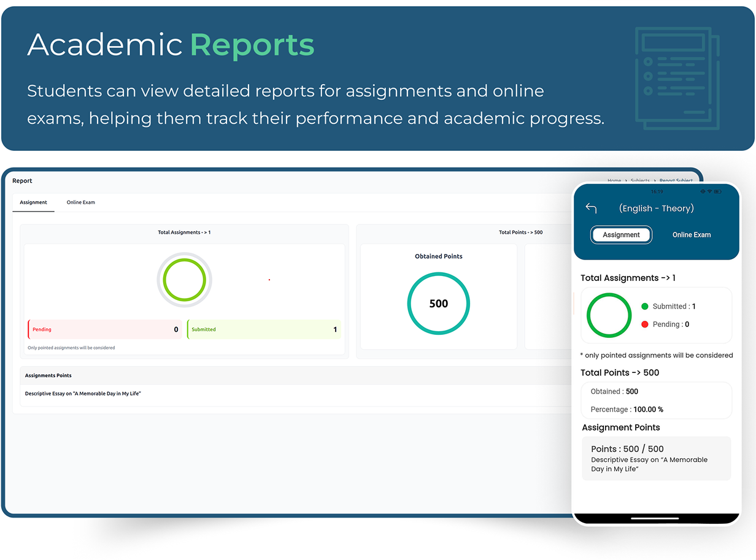Screen dimensions: 756x560
Task: Switch the mobile toggle to Online Exam
Action: (x=691, y=234)
